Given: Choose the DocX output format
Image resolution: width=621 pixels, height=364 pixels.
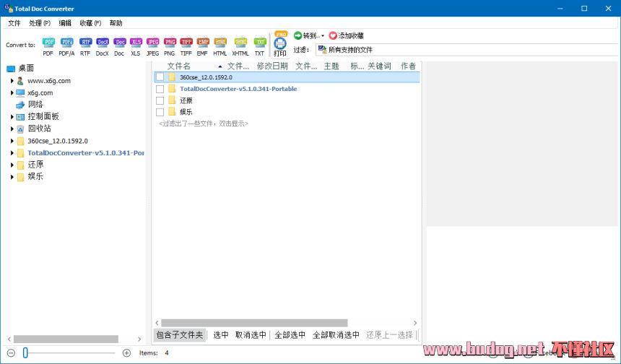Looking at the screenshot, I should click(x=103, y=43).
